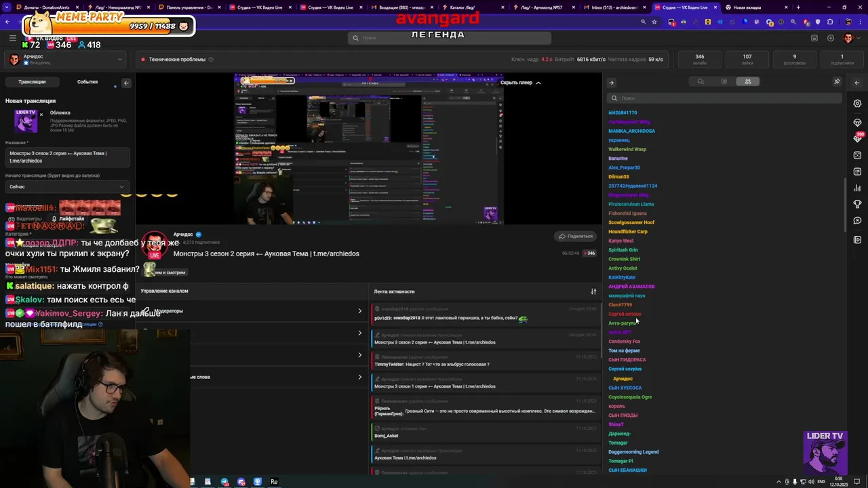The width and height of the screenshot is (868, 488).
Task: Click the LIDER TV cover thumbnail
Action: (x=26, y=121)
